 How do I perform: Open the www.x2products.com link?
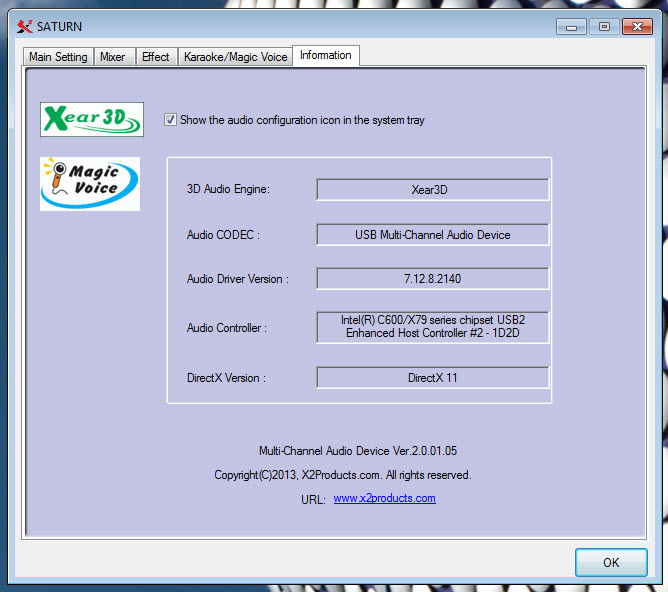point(384,498)
